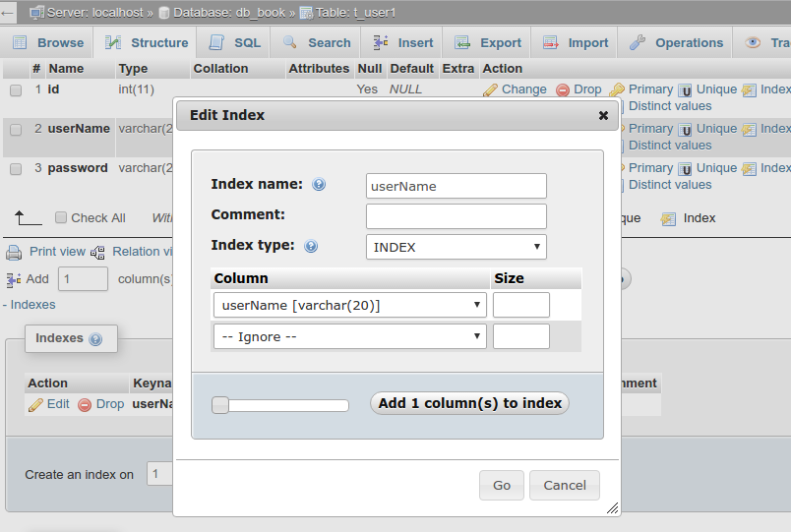
Task: Click the Comment text field
Action: 456,216
